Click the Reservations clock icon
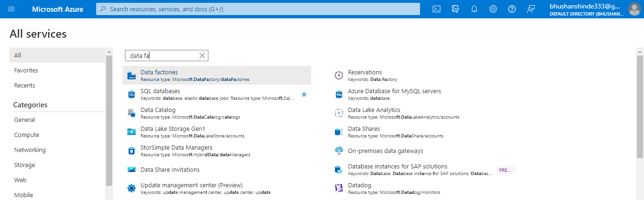 pyautogui.click(x=339, y=75)
